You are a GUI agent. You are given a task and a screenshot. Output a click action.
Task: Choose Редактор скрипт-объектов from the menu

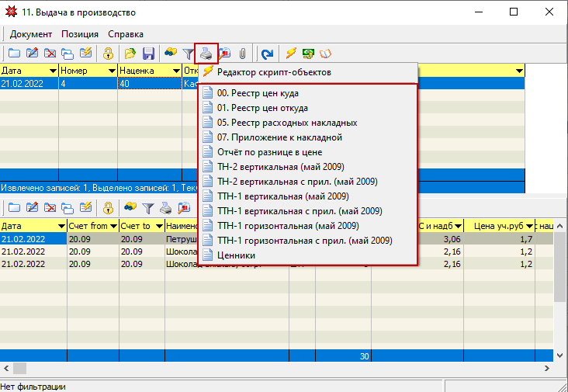[x=274, y=71]
